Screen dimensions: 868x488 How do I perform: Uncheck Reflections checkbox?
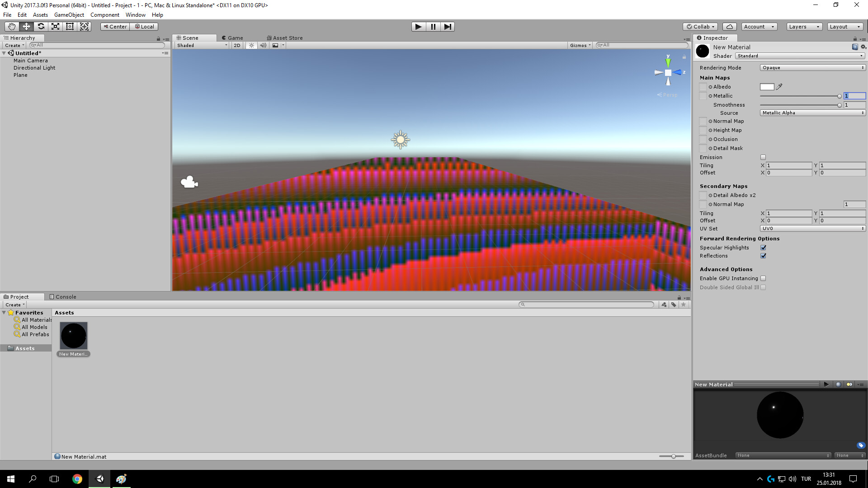coord(763,256)
